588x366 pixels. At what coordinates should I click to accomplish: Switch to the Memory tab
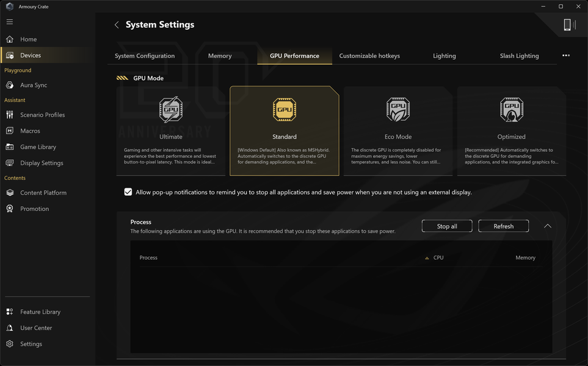(220, 56)
